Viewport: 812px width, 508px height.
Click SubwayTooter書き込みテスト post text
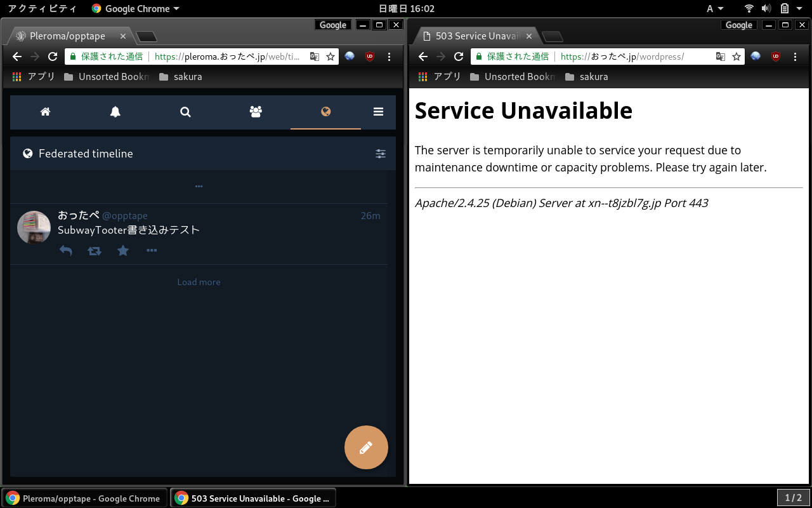click(x=129, y=230)
